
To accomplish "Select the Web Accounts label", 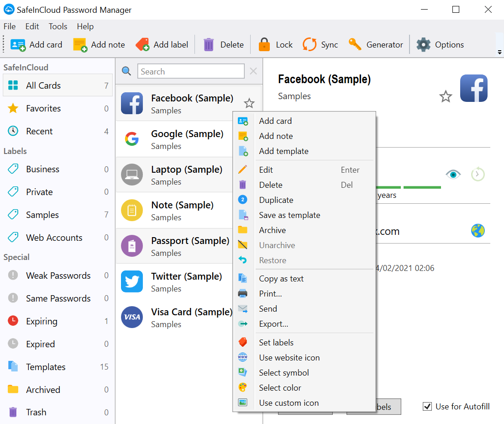I will (x=58, y=238).
